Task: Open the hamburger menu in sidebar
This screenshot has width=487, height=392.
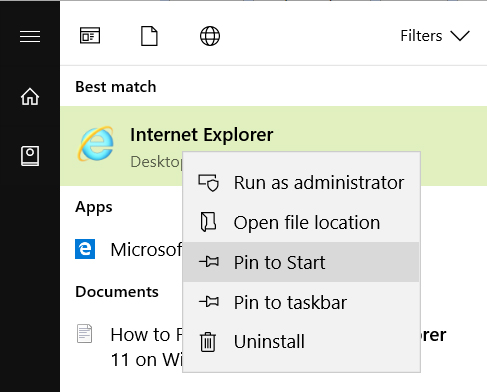Action: coord(30,36)
